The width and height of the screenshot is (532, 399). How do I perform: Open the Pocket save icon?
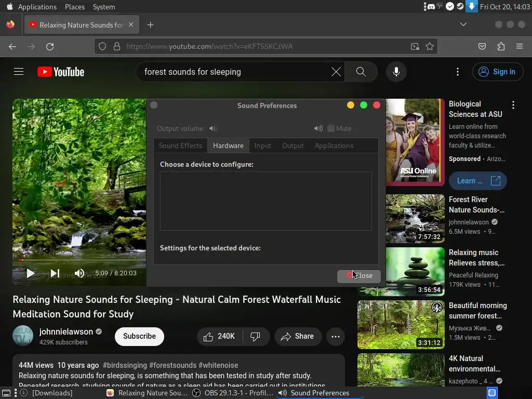(x=482, y=46)
